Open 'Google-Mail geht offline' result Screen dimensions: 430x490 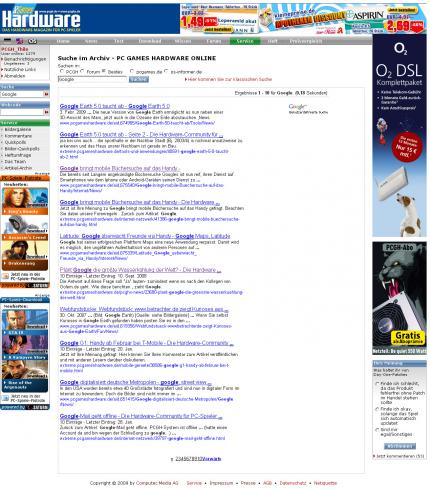pos(141,416)
